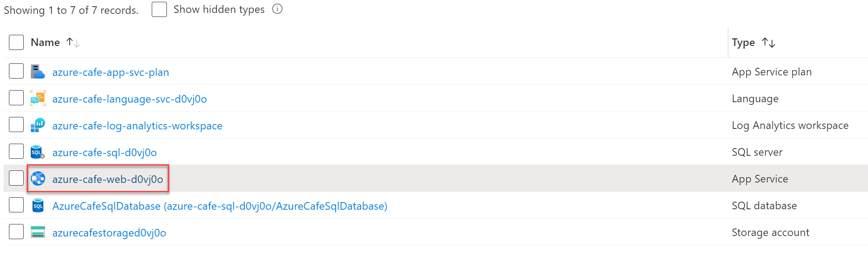
Task: Sort the list by Type arrows
Action: tap(768, 42)
